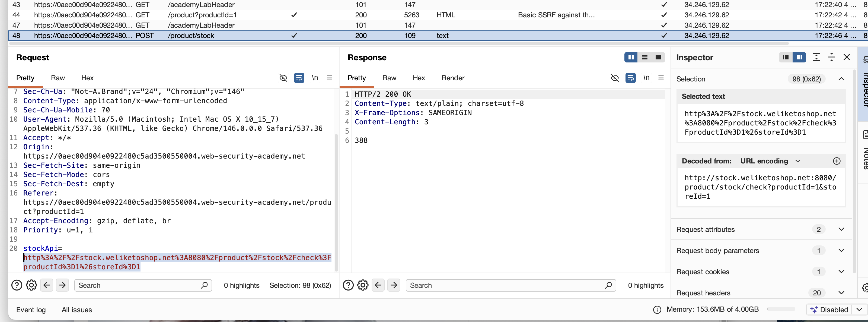Show non-printable characters in Response
Image resolution: width=868 pixels, height=322 pixels.
pos(646,78)
